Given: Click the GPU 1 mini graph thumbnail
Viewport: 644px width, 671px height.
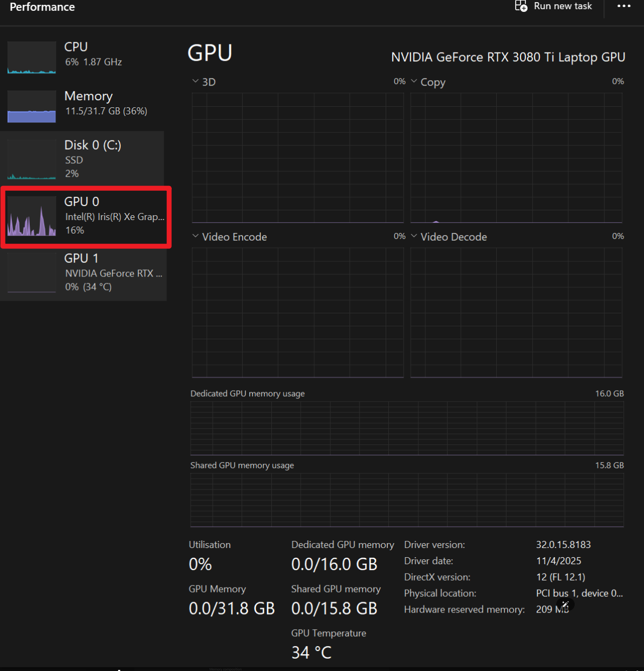Looking at the screenshot, I should (x=31, y=273).
